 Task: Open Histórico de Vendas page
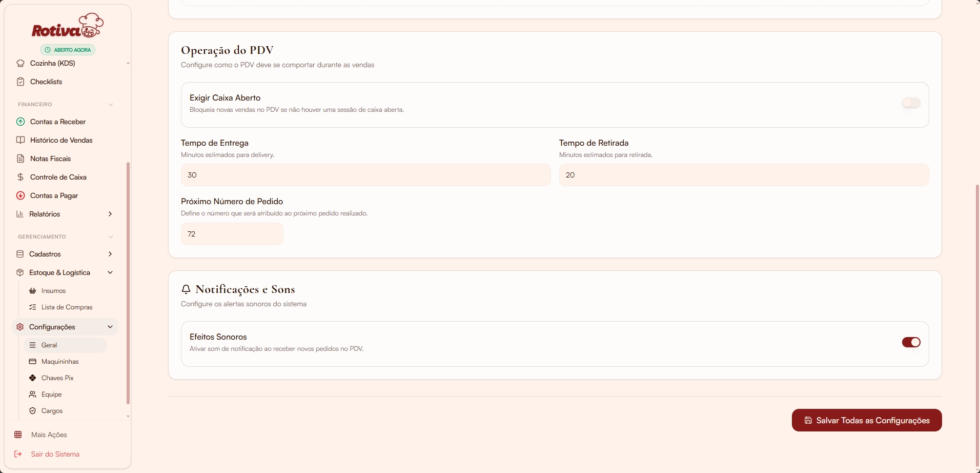pyautogui.click(x=62, y=140)
